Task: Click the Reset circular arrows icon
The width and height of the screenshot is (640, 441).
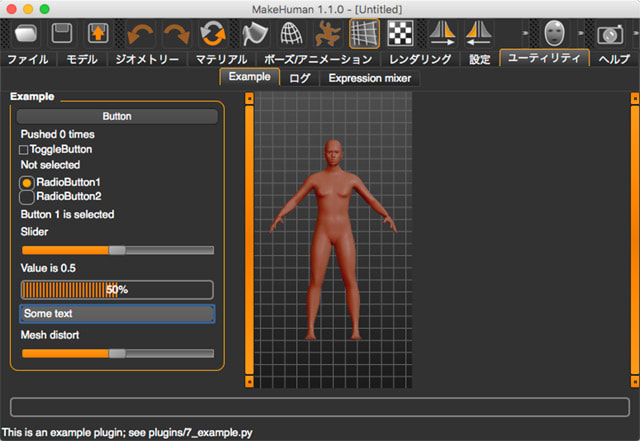Action: pos(213,33)
